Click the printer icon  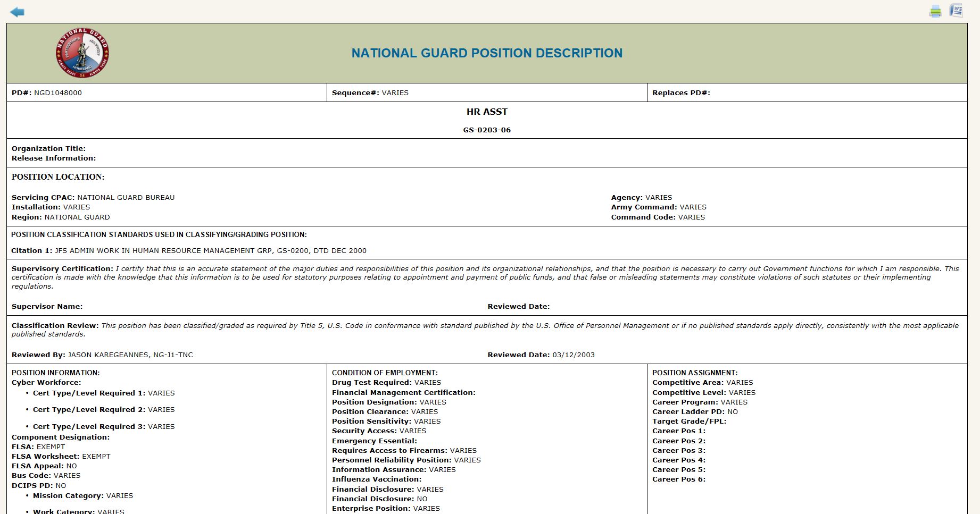click(x=935, y=11)
